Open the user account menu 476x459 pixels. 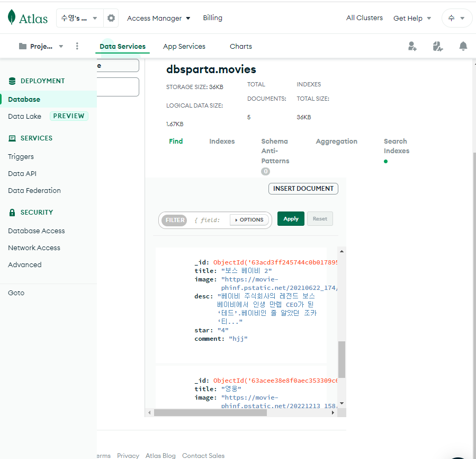456,18
